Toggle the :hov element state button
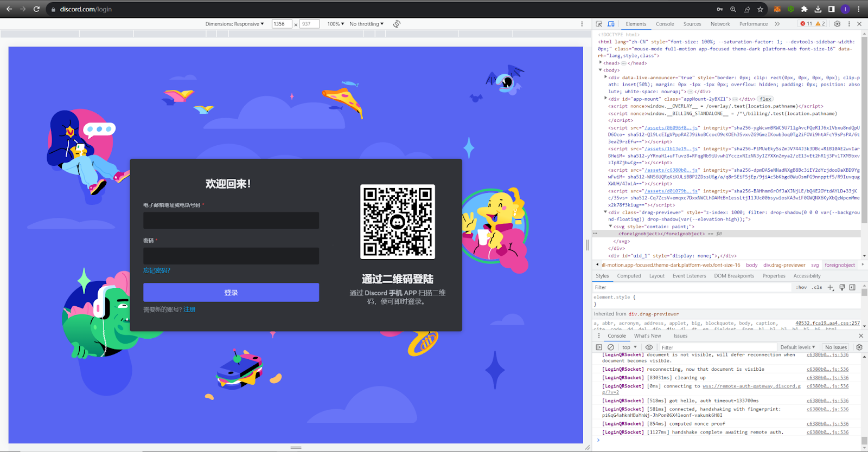The image size is (868, 452). click(801, 287)
